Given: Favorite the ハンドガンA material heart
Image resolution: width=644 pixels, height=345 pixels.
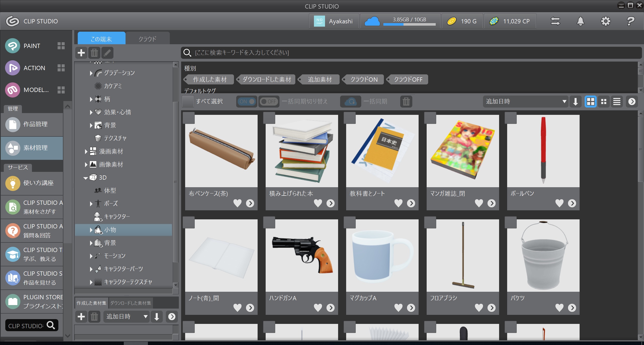Looking at the screenshot, I should [318, 308].
